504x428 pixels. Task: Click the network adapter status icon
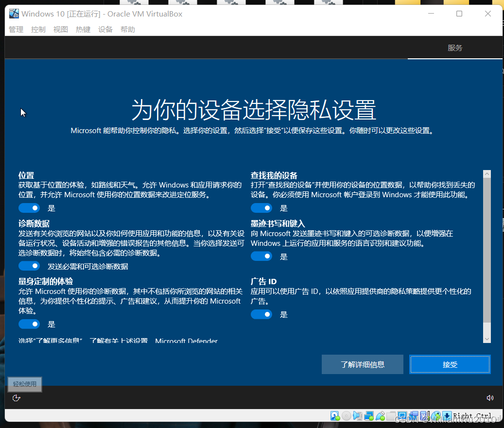point(369,416)
